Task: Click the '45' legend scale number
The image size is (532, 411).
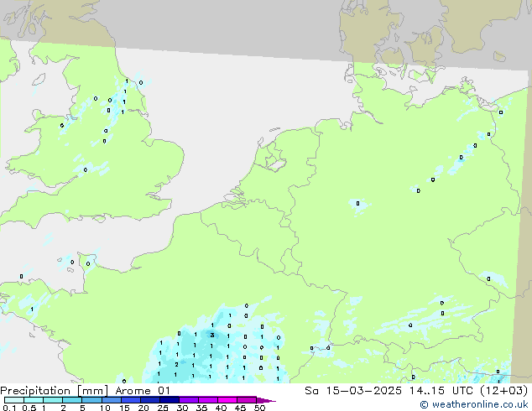Action: tap(240, 408)
